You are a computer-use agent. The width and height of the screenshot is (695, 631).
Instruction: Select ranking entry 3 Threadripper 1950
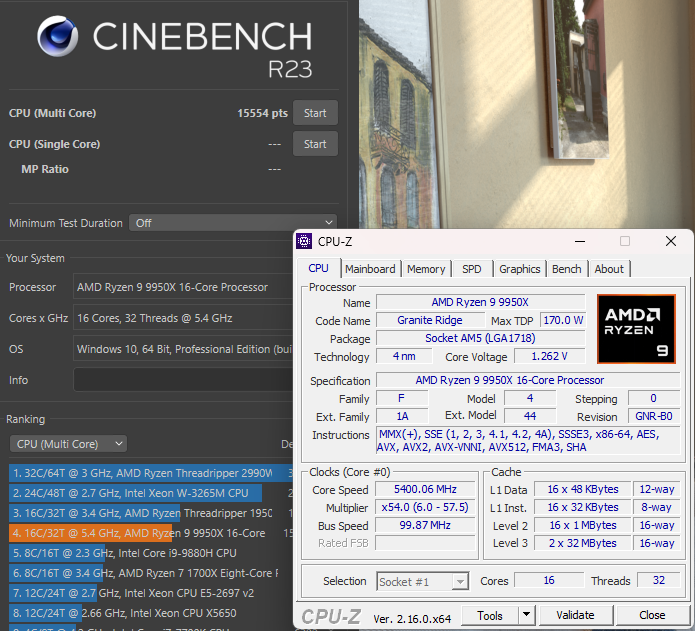(x=151, y=513)
